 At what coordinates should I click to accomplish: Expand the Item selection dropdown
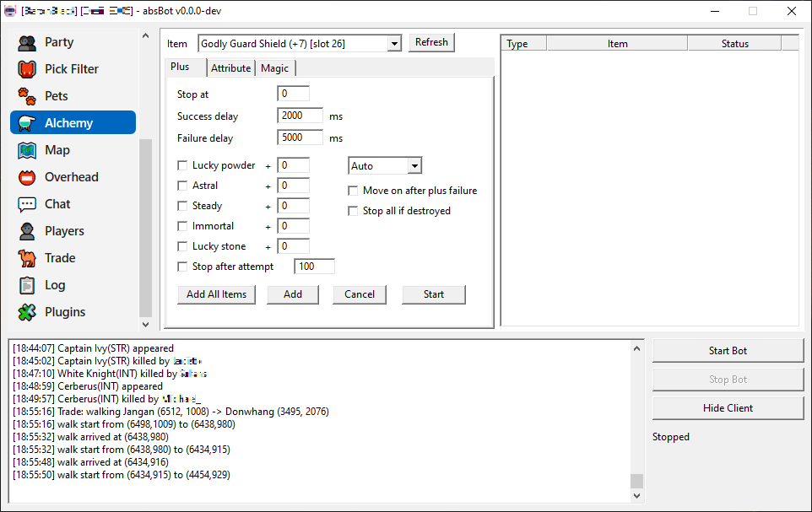[394, 44]
